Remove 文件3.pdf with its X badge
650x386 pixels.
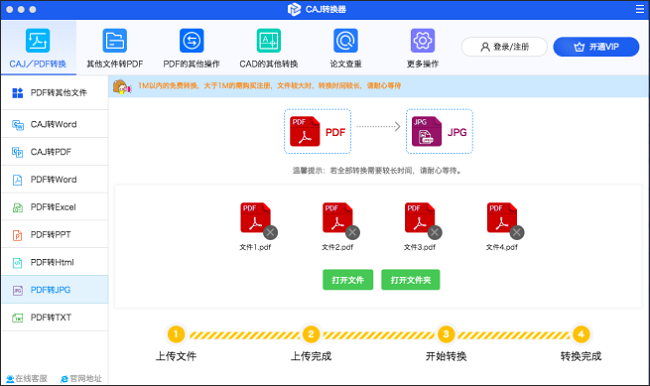[434, 233]
